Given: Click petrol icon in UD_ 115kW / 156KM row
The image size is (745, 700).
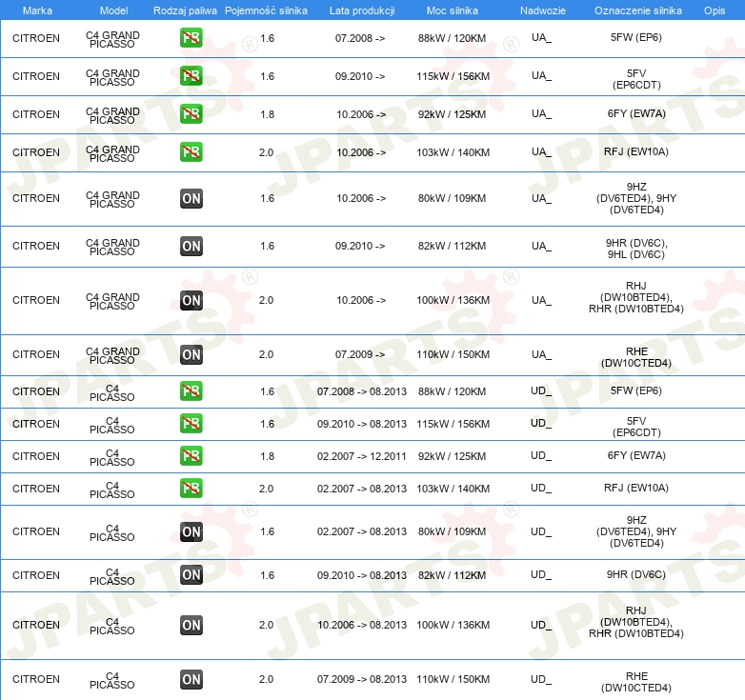Looking at the screenshot, I should pyautogui.click(x=191, y=423).
